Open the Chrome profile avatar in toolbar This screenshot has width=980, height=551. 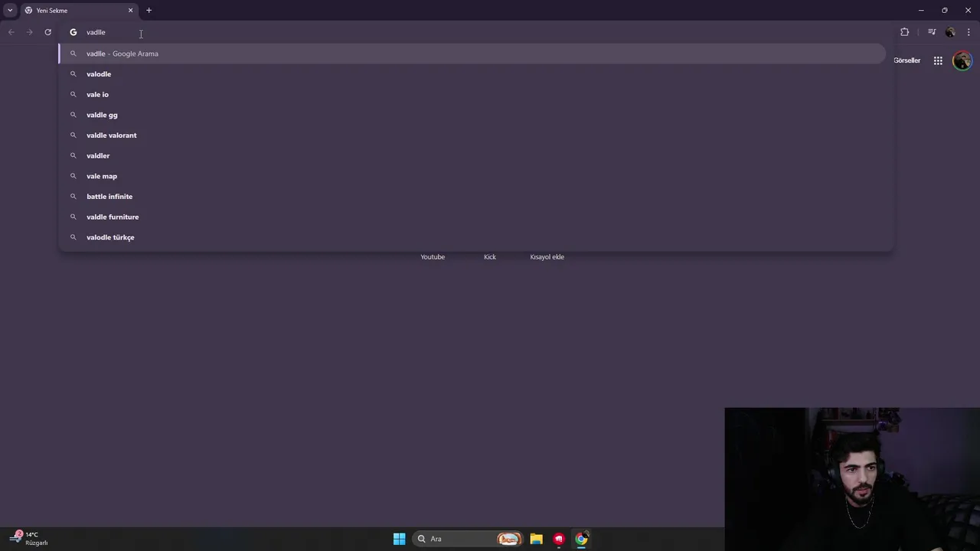[x=950, y=32]
